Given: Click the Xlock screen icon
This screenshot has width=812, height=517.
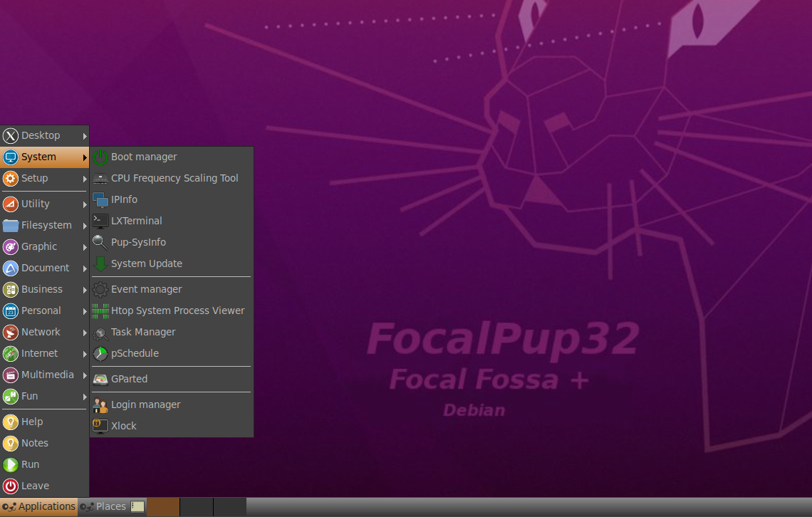Looking at the screenshot, I should pyautogui.click(x=100, y=426).
